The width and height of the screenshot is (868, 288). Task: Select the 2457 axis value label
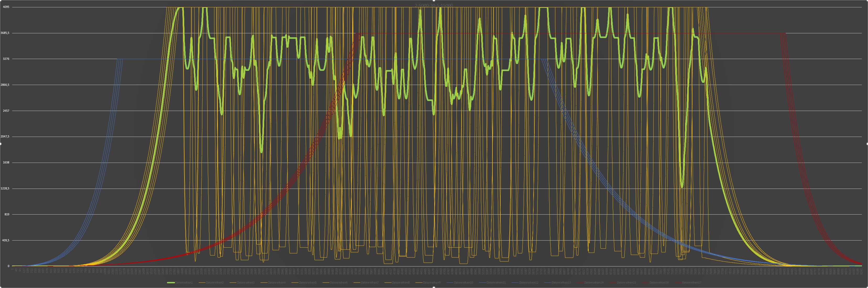coord(6,111)
